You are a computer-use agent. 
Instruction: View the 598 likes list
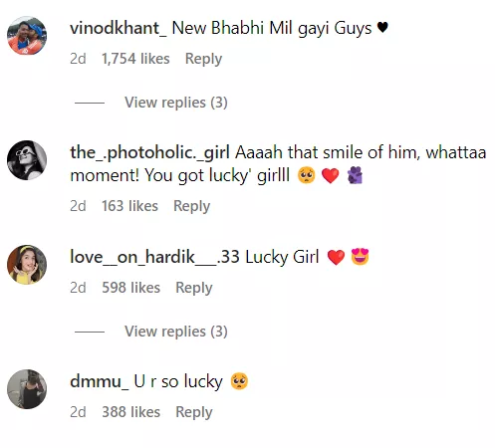130,288
